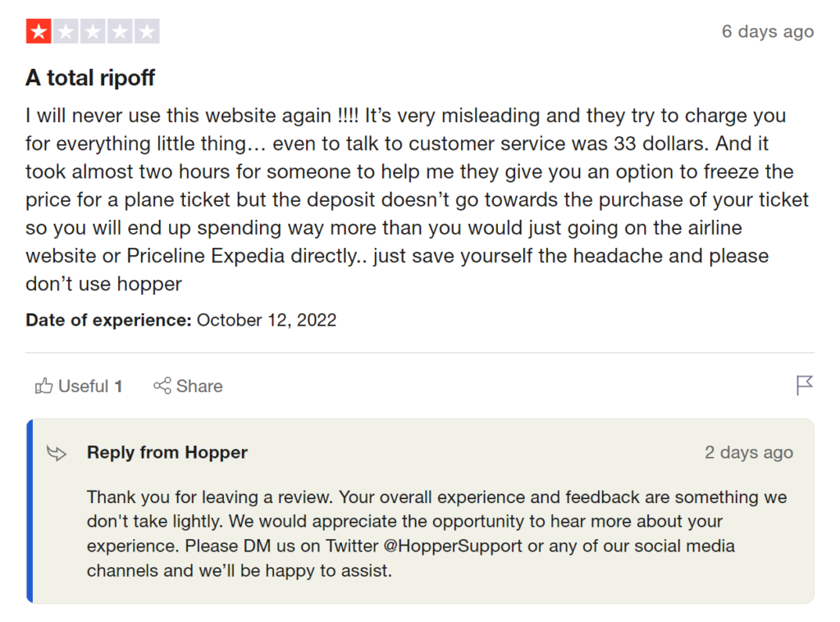This screenshot has width=840, height=622.
Task: Click the fifth gray rating star
Action: pyautogui.click(x=146, y=31)
